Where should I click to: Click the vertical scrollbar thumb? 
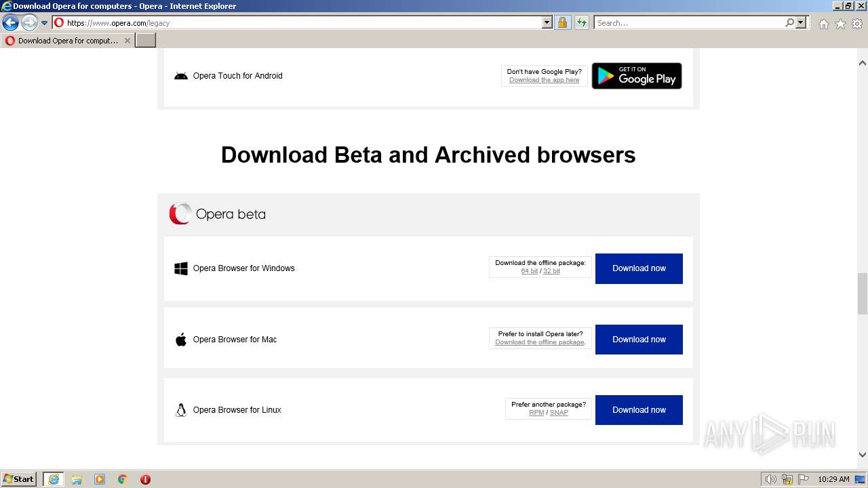pos(862,293)
